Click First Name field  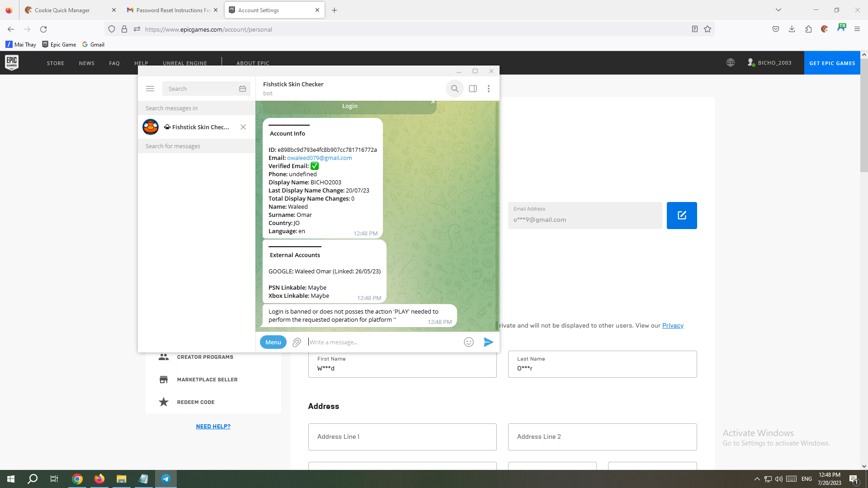pos(402,364)
